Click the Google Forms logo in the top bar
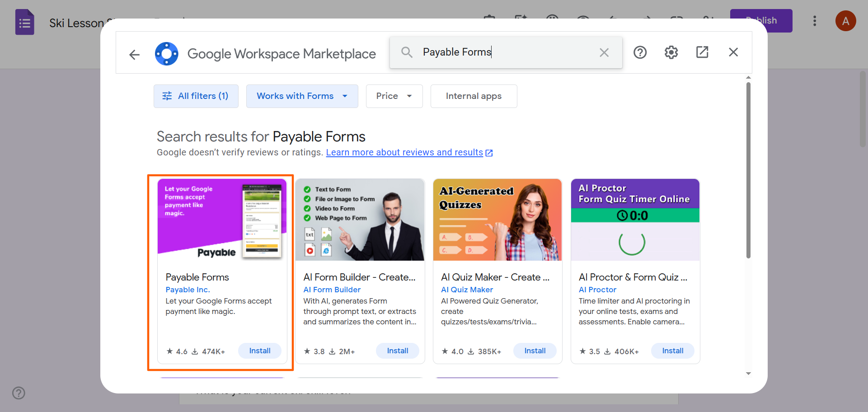The image size is (868, 412). [x=24, y=21]
